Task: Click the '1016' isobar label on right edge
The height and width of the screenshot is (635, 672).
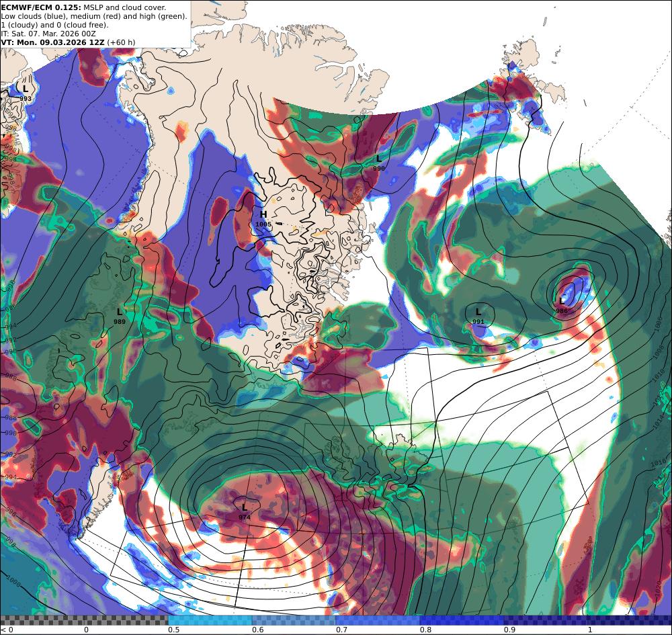Action: point(659,463)
